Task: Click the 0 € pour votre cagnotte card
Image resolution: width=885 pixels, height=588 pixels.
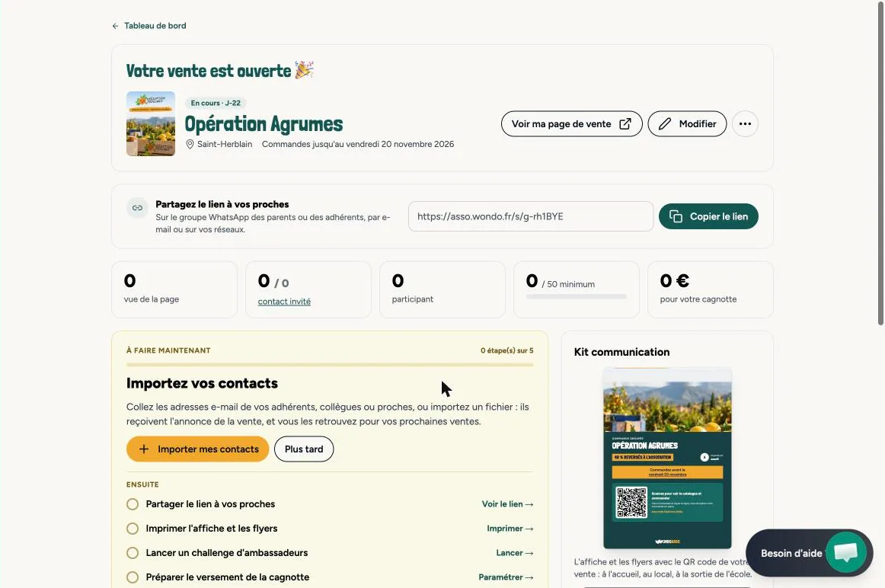Action: coord(710,289)
